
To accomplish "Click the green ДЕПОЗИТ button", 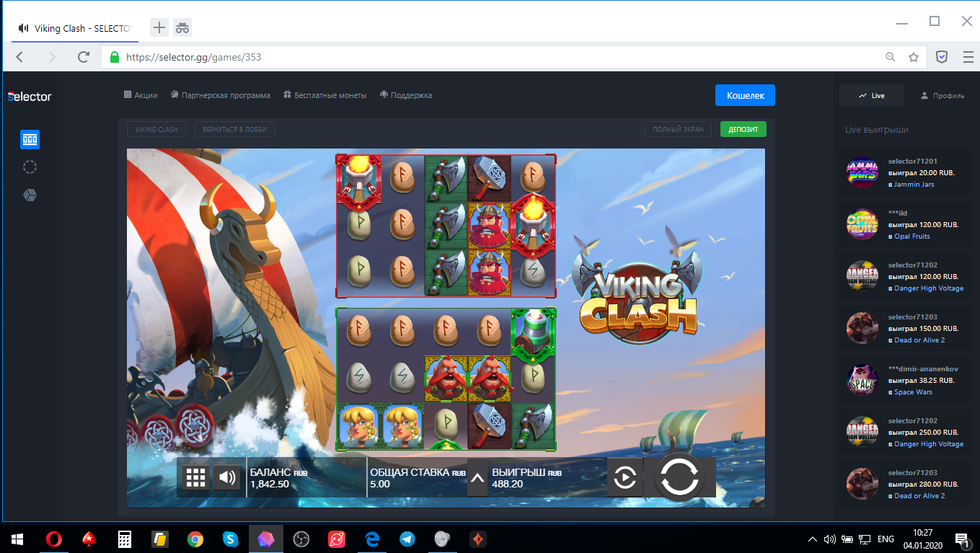I will 743,129.
